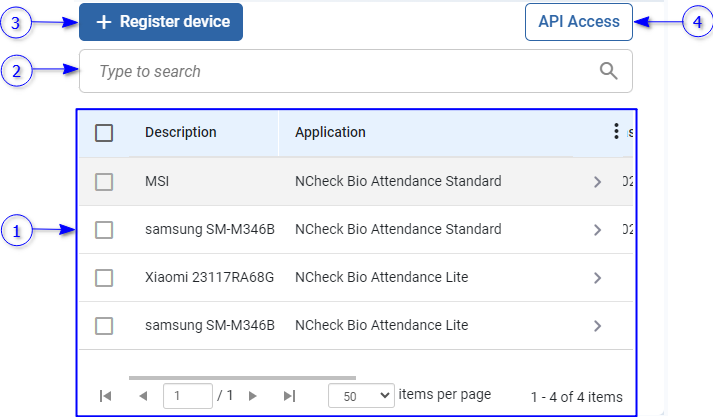Click the numbered callout 4 marker
This screenshot has height=417, width=713.
tap(697, 21)
